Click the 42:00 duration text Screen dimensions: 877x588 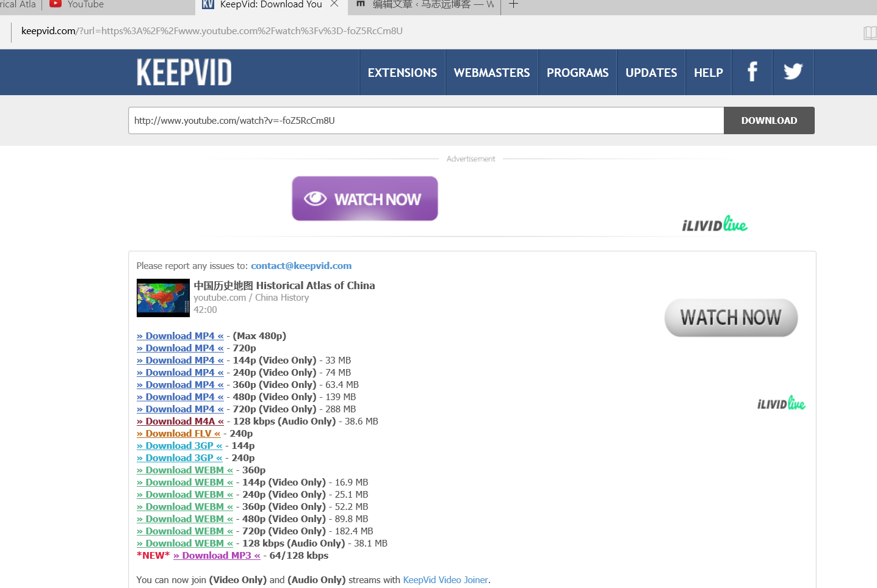[205, 310]
